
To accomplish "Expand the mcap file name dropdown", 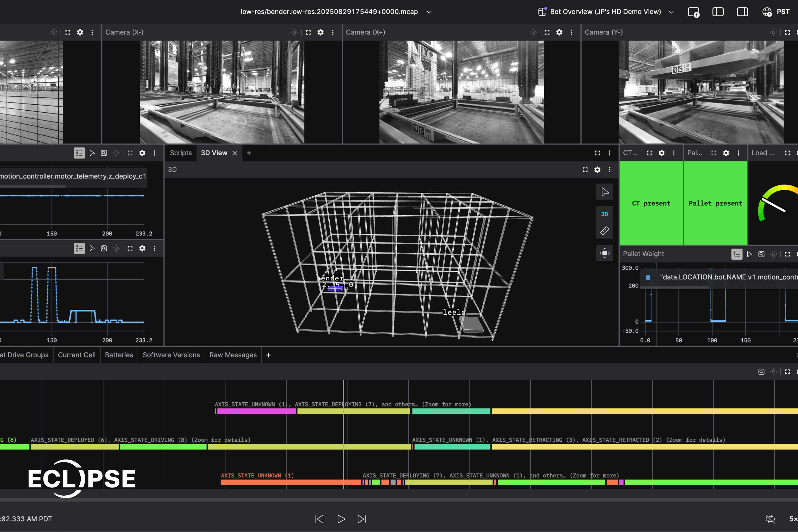I will pyautogui.click(x=429, y=12).
